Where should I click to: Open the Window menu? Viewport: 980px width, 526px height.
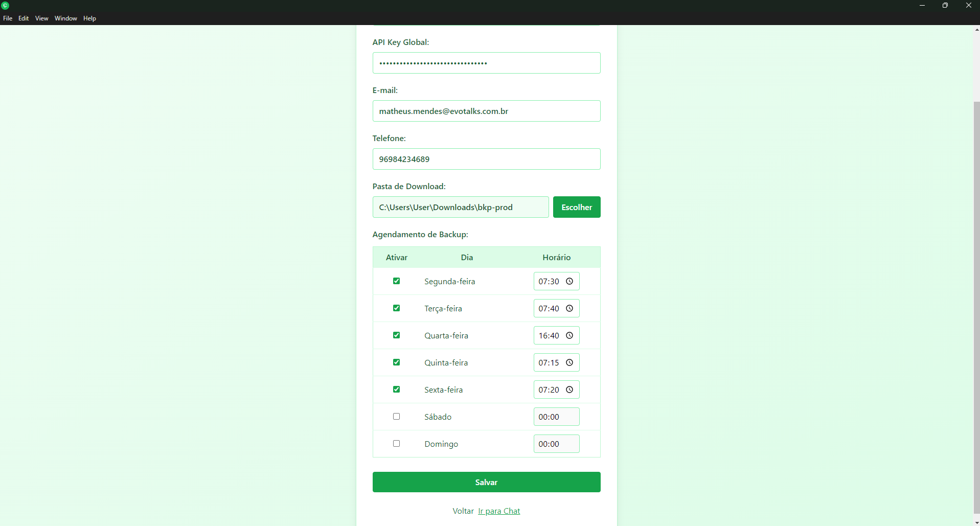click(x=65, y=18)
